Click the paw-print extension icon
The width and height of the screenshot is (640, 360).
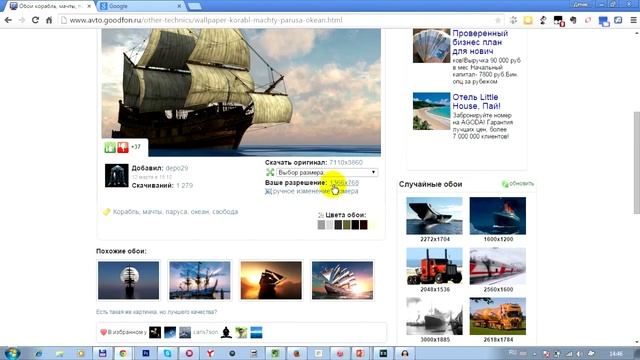pyautogui.click(x=513, y=20)
